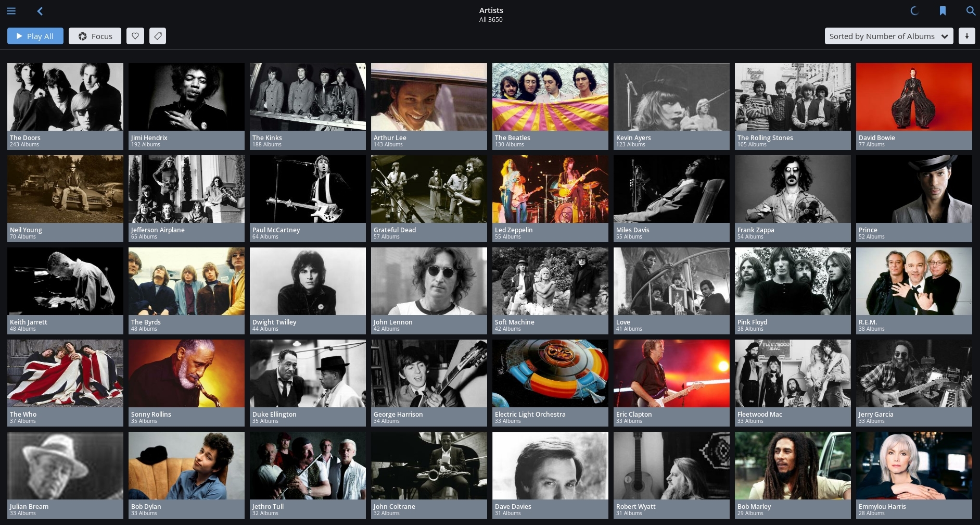The height and width of the screenshot is (525, 980).
Task: Open Jimi Hendrix artist photo
Action: click(x=186, y=97)
